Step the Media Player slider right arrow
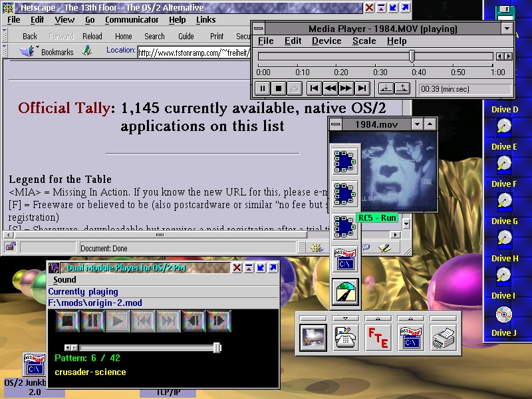Screen dimensions: 532x399 (x=508, y=57)
